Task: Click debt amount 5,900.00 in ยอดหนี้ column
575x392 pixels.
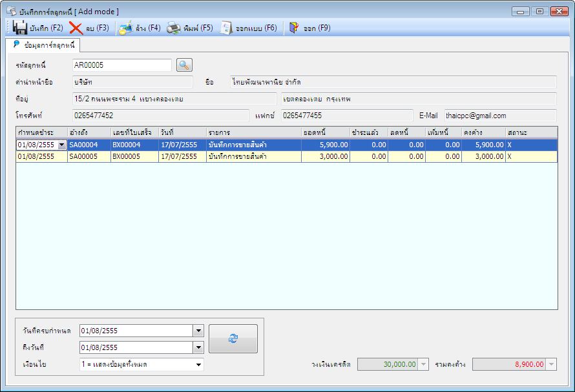Action: click(326, 145)
